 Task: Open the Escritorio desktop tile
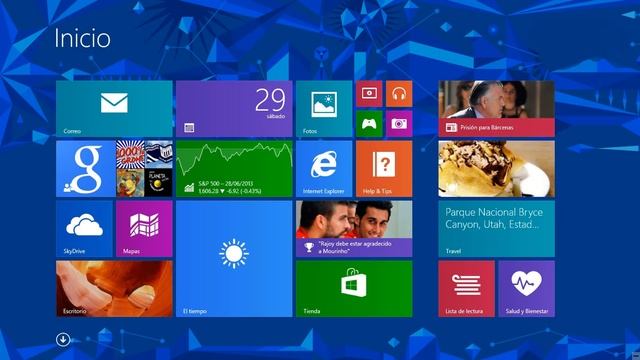114,289
